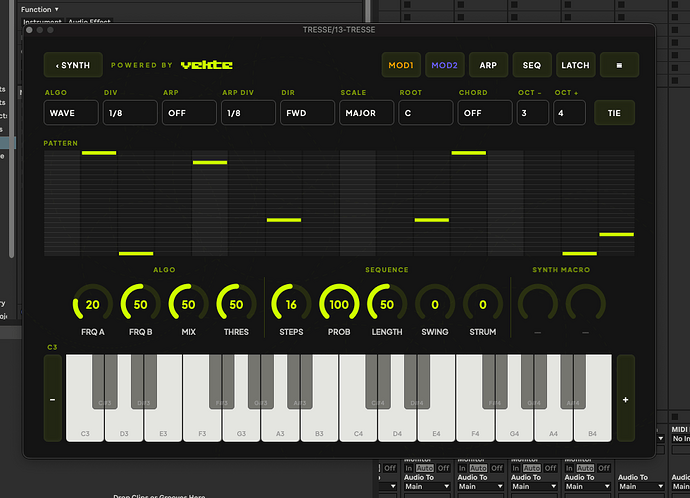690x498 pixels.
Task: Open the ROOT dropdown showing C
Action: pyautogui.click(x=426, y=113)
